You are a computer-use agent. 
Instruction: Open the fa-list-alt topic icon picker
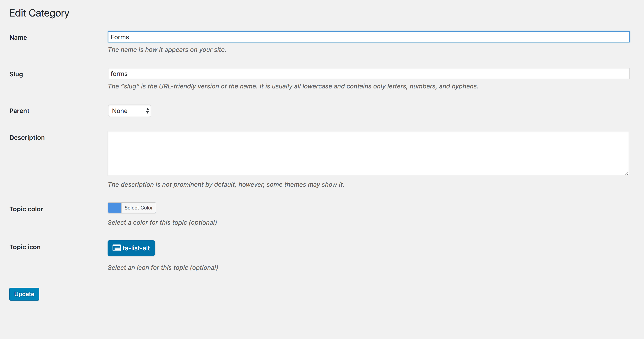(131, 248)
